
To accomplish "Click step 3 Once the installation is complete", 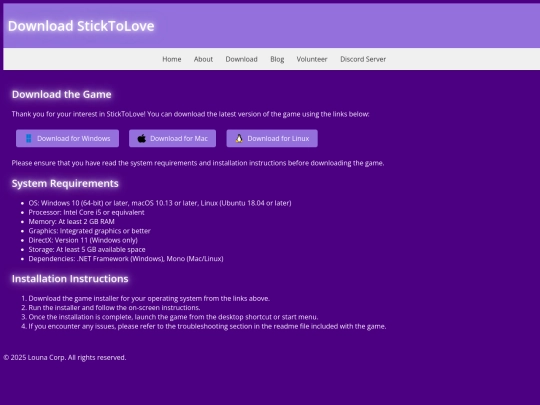I will (x=173, y=317).
